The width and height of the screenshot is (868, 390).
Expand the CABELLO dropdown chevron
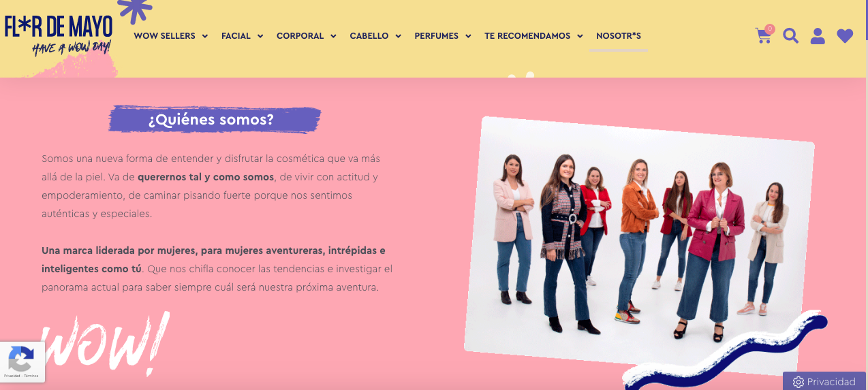click(398, 36)
